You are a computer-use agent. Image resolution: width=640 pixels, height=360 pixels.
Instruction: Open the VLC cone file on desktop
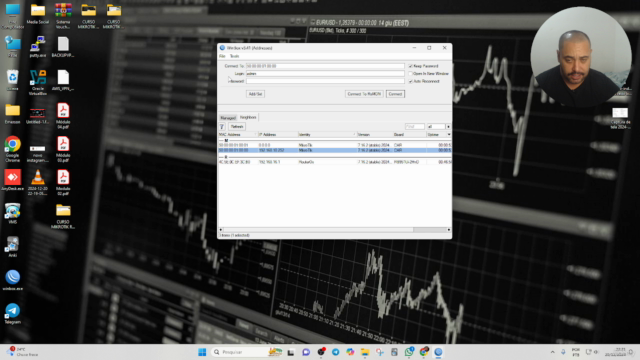(38, 182)
